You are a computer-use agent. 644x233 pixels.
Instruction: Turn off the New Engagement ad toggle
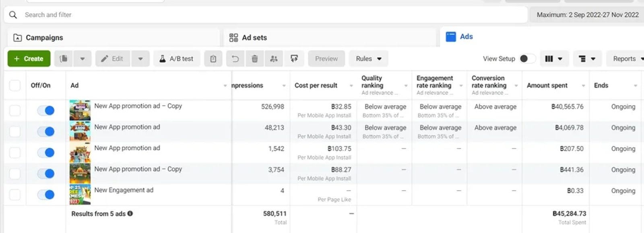pos(45,195)
